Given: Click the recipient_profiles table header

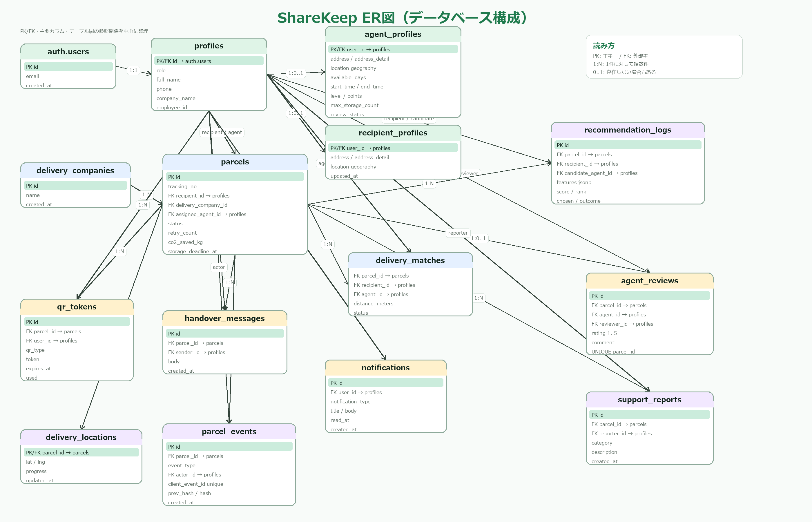Looking at the screenshot, I should tap(393, 133).
